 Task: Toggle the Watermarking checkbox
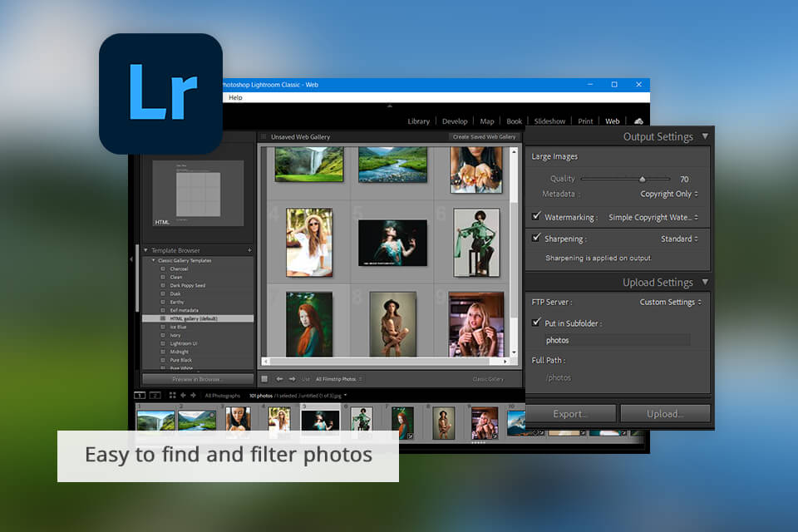point(536,216)
